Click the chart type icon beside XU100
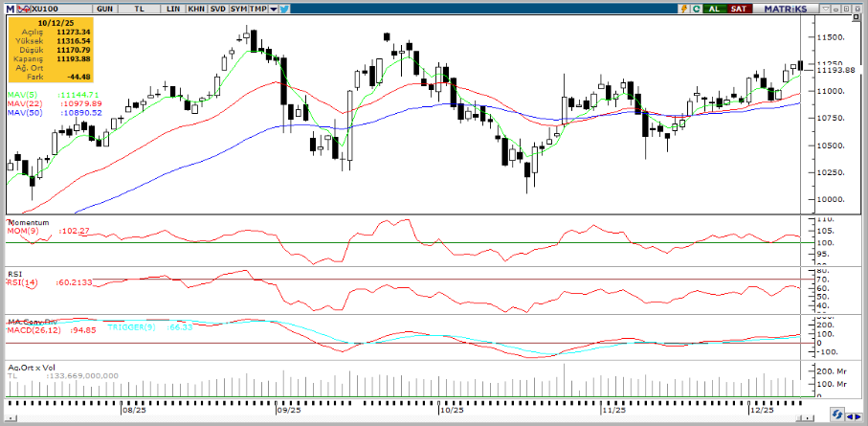Screen dimensions: 868x426 pos(23,8)
